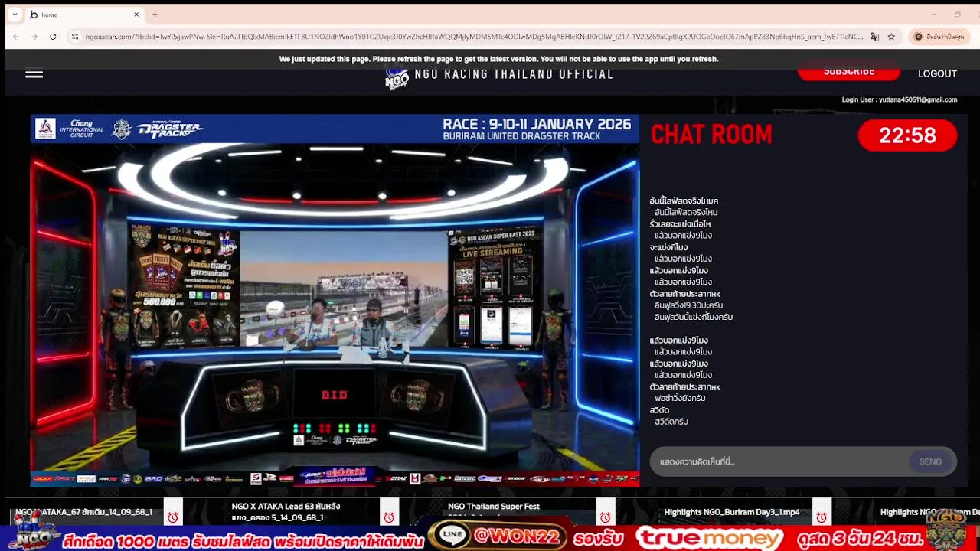Click the alarm clock icon after 'NGO Thailand Super Fest'
This screenshot has width=980, height=551.
click(605, 517)
